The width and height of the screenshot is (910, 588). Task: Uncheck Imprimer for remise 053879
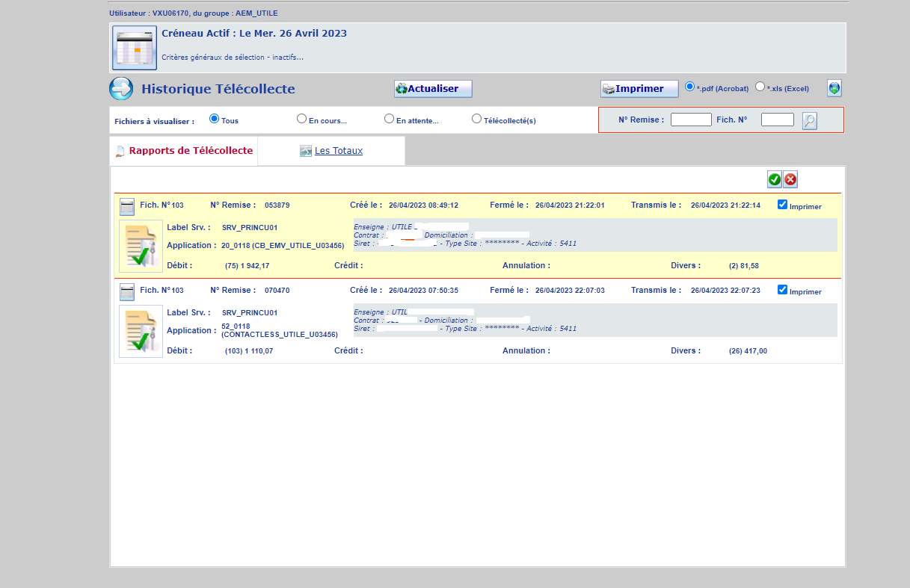pyautogui.click(x=782, y=205)
